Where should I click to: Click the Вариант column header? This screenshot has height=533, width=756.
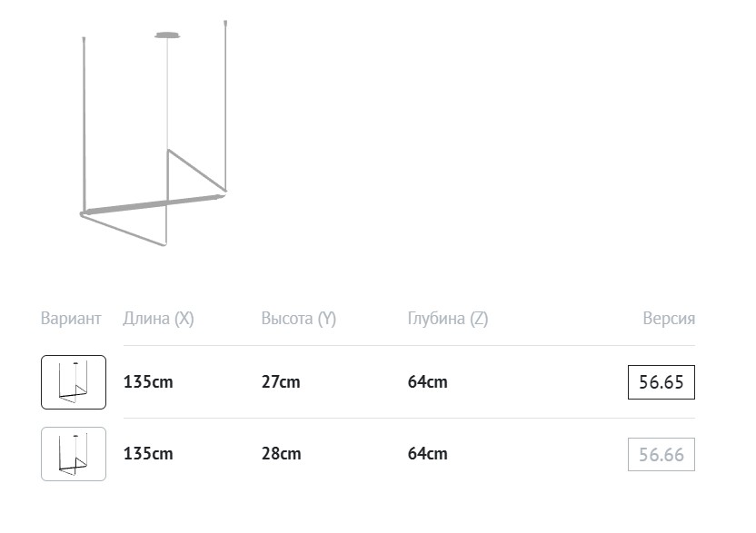[71, 319]
